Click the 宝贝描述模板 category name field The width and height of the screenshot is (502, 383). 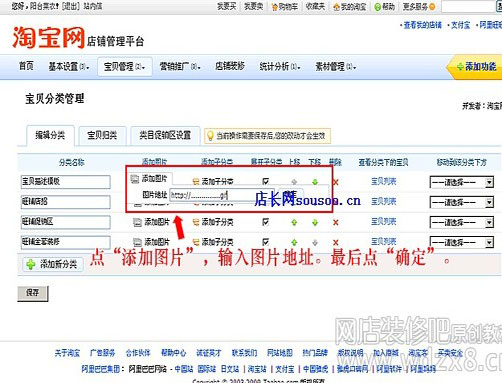65,182
